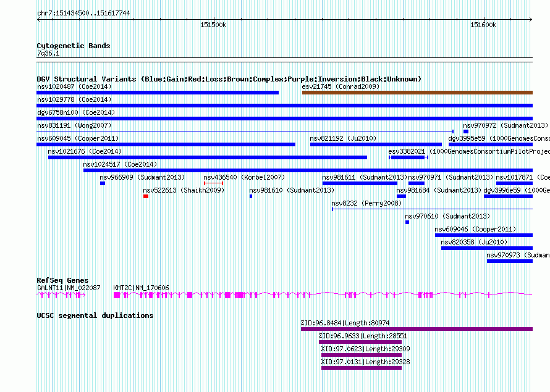
Task: Click the esv3382021 variant glyph
Action: (408, 157)
